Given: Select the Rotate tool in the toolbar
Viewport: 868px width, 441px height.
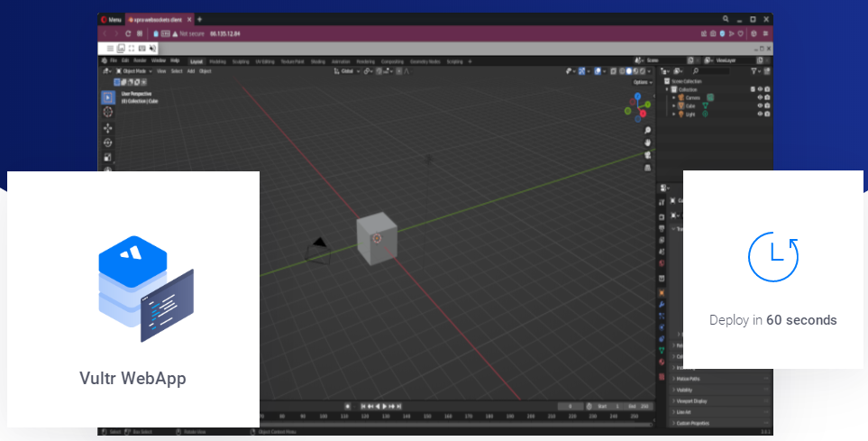Looking at the screenshot, I should coord(108,142).
